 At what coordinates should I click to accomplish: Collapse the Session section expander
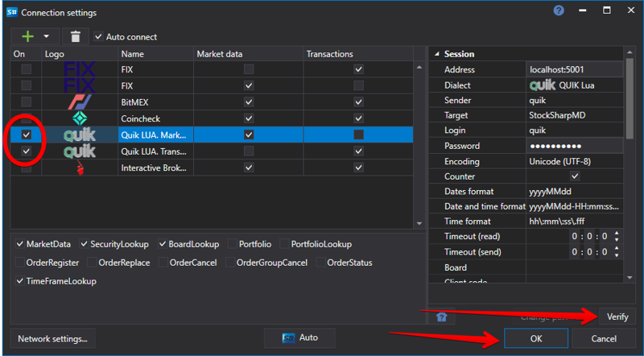click(x=436, y=54)
